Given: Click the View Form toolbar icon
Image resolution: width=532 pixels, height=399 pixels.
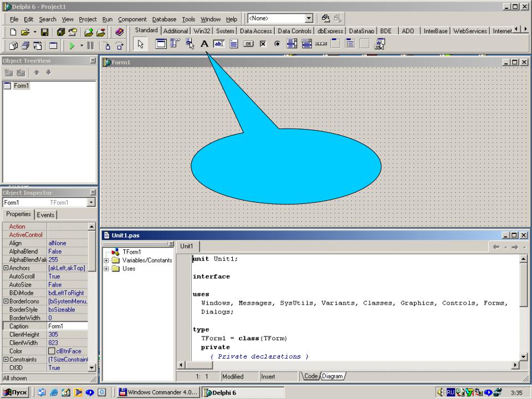Looking at the screenshot, I should [26, 45].
